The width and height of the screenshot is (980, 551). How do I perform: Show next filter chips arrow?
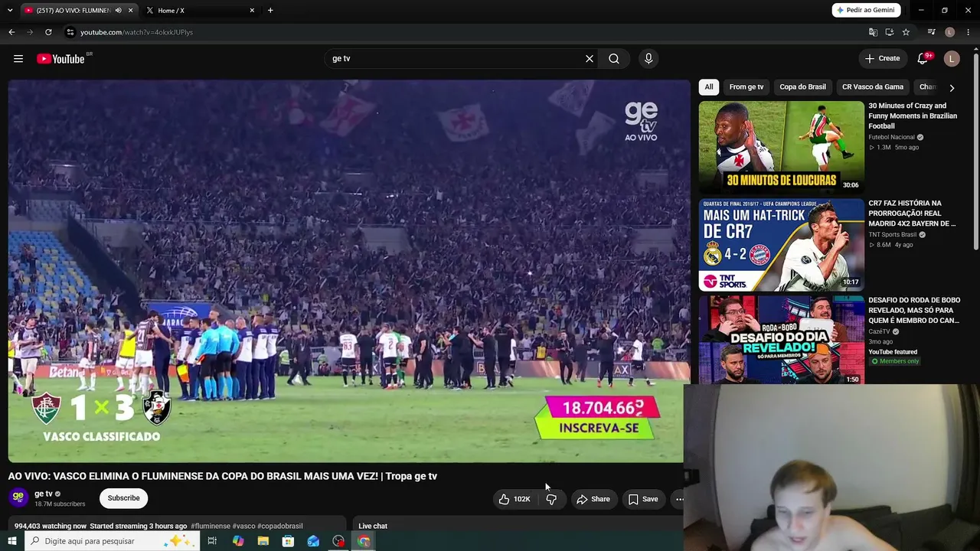[952, 87]
